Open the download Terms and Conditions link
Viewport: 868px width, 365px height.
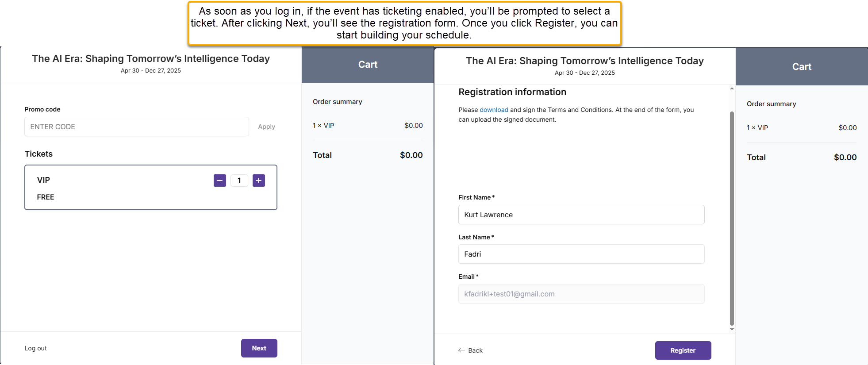(x=494, y=110)
